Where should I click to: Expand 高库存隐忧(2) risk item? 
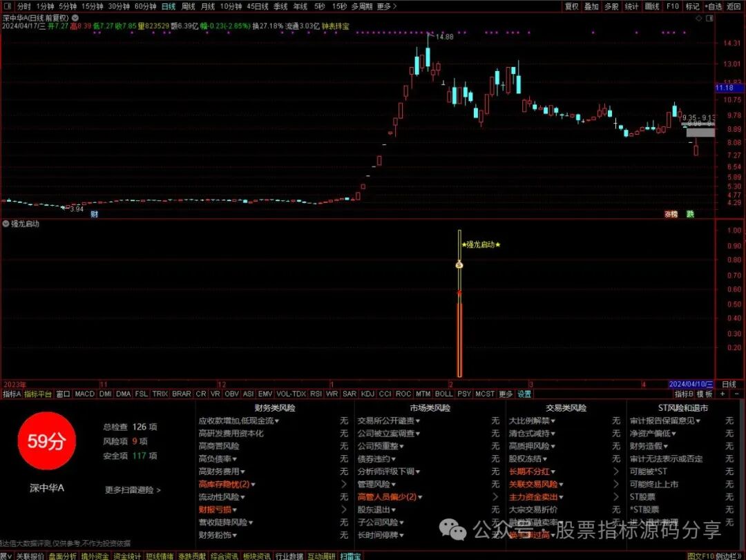227,484
